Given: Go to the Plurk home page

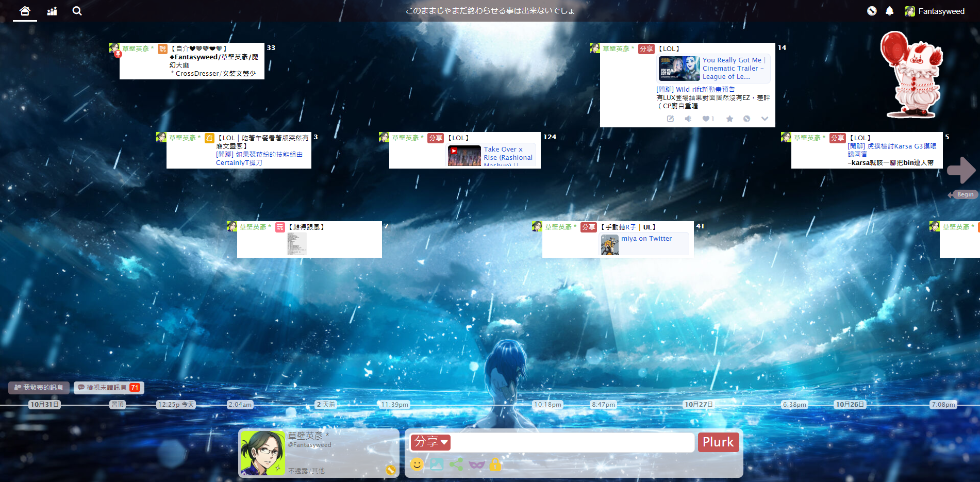Looking at the screenshot, I should click(25, 11).
